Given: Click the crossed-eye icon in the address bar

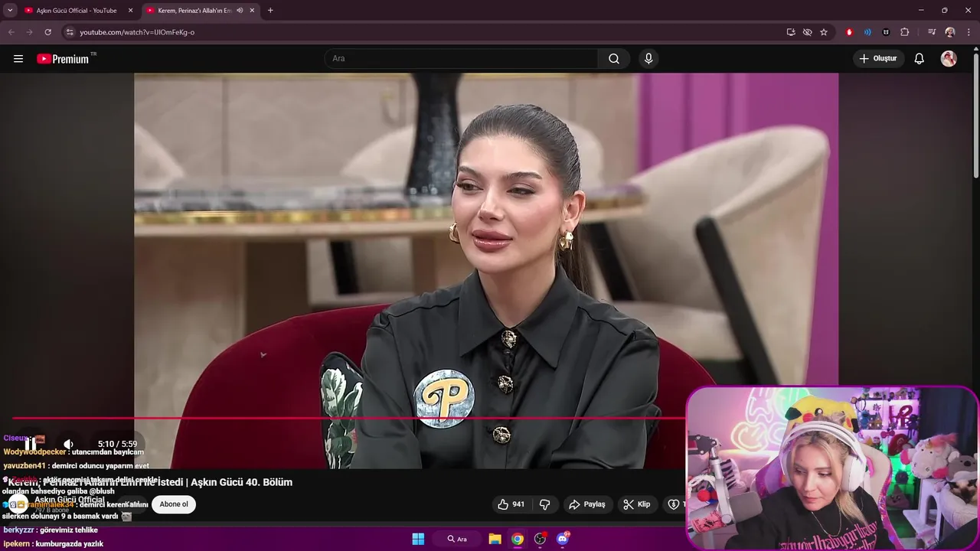Looking at the screenshot, I should pos(807,32).
